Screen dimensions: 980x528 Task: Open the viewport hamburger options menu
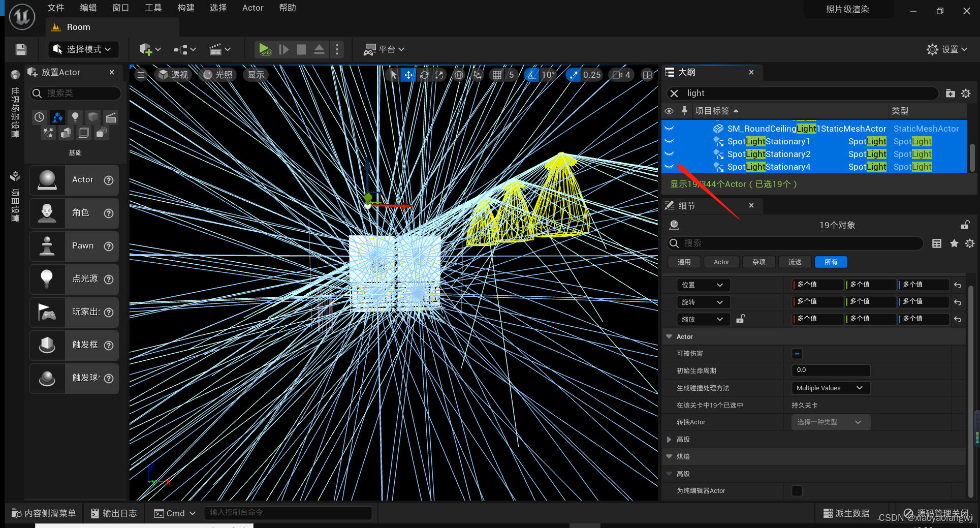[x=141, y=75]
